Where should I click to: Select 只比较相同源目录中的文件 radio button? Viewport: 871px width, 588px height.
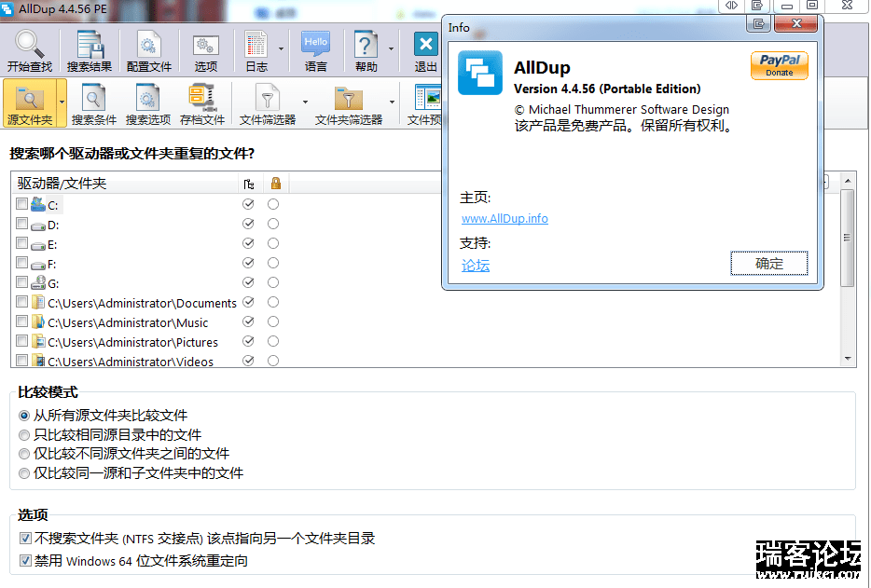(x=24, y=435)
